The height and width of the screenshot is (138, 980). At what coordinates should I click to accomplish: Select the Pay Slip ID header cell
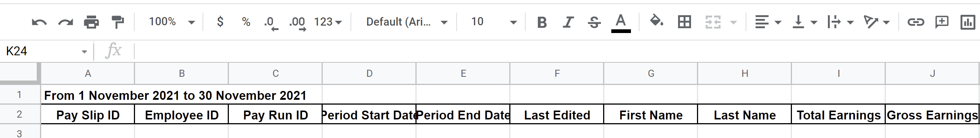pyautogui.click(x=88, y=114)
